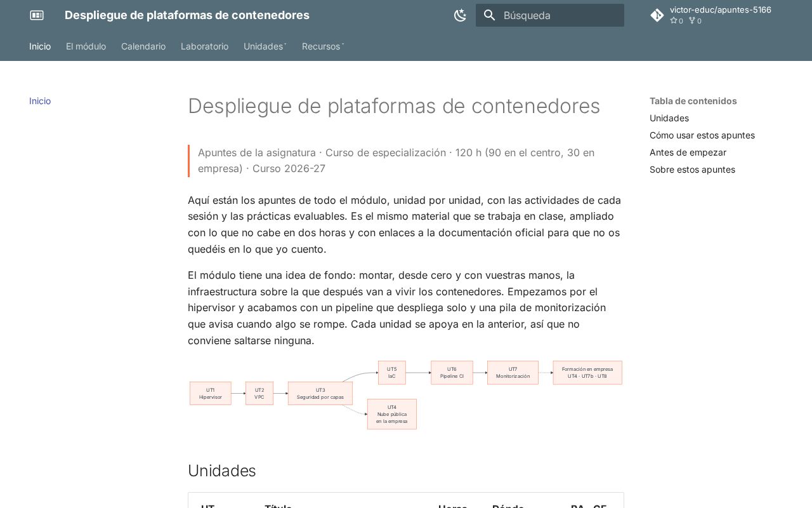The image size is (812, 508).
Task: Click the Unidades section heading
Action: (222, 471)
